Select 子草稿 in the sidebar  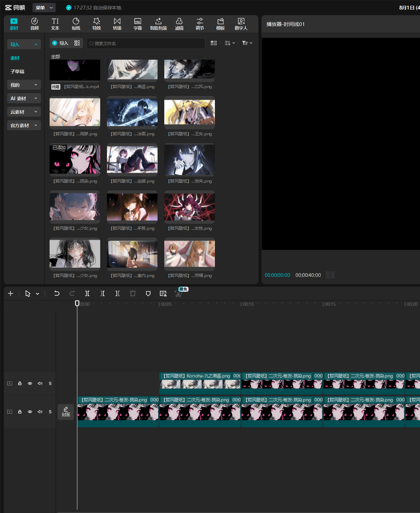[17, 72]
